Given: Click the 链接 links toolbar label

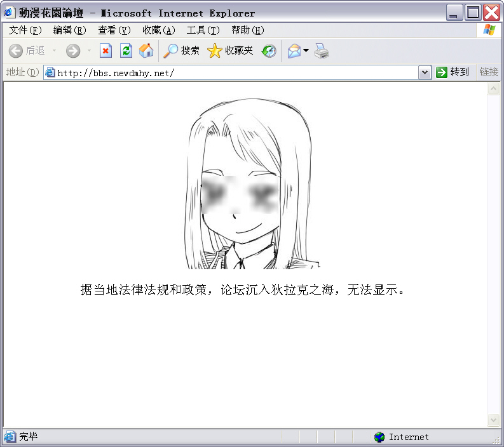Looking at the screenshot, I should click(x=489, y=72).
